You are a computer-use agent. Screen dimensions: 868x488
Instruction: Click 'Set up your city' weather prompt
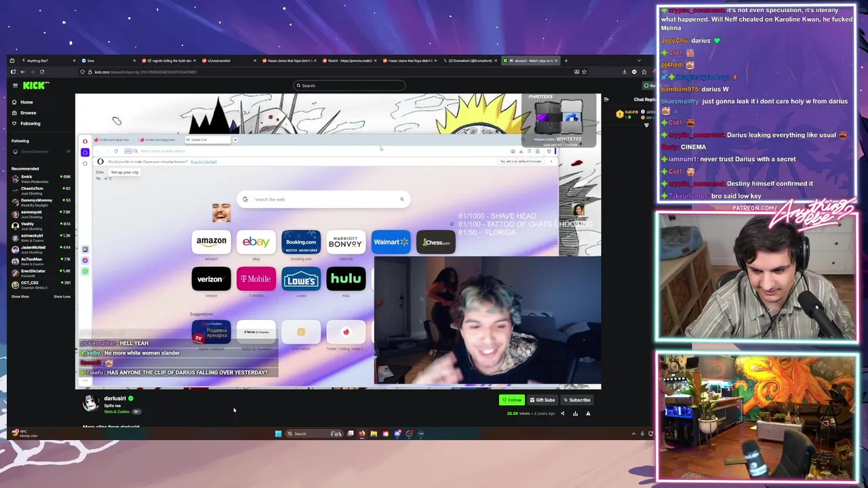pyautogui.click(x=125, y=172)
